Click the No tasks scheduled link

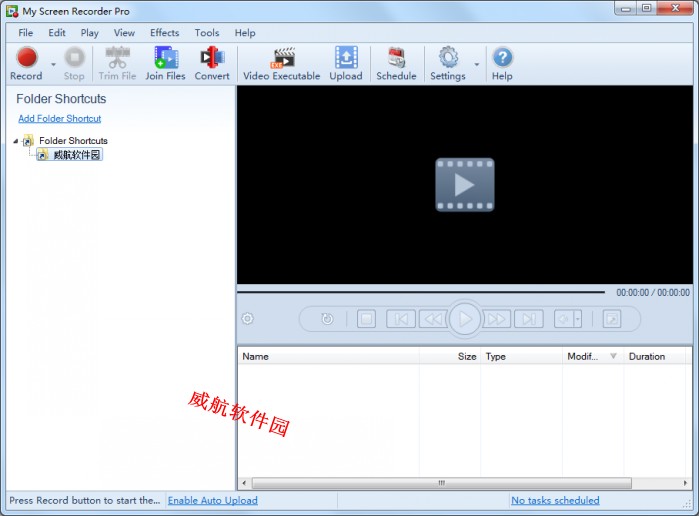tap(555, 500)
